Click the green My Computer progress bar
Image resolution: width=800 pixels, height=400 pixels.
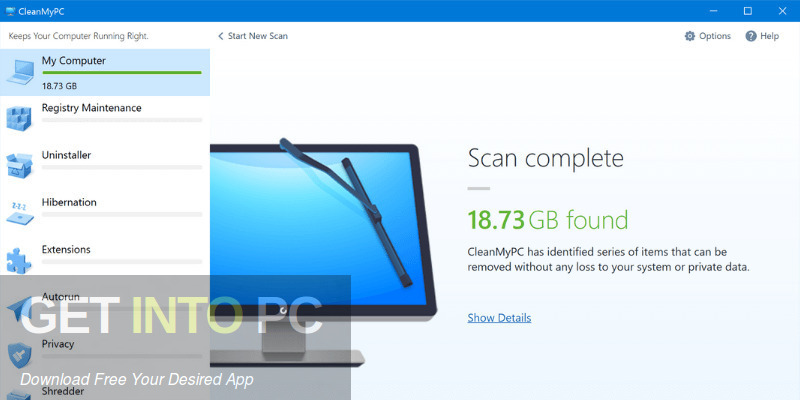[121, 72]
